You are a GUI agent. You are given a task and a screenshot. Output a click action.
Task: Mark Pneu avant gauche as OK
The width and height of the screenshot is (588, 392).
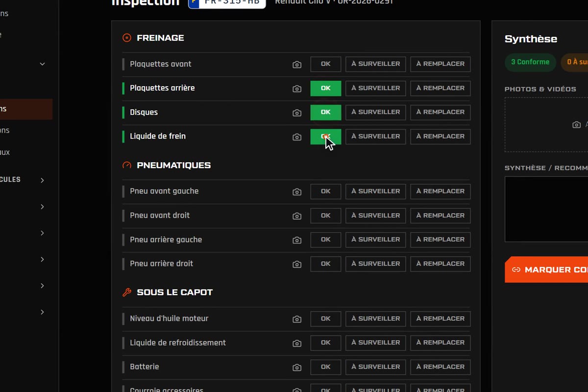tap(326, 192)
